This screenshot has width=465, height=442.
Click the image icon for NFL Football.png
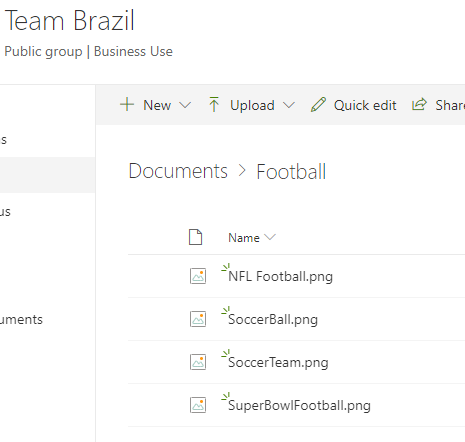point(198,276)
